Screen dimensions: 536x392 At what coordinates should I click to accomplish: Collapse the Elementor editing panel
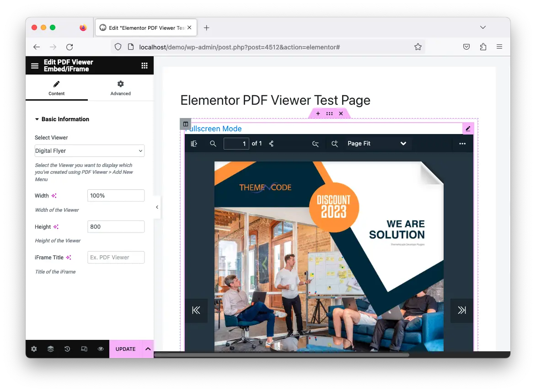tap(157, 207)
